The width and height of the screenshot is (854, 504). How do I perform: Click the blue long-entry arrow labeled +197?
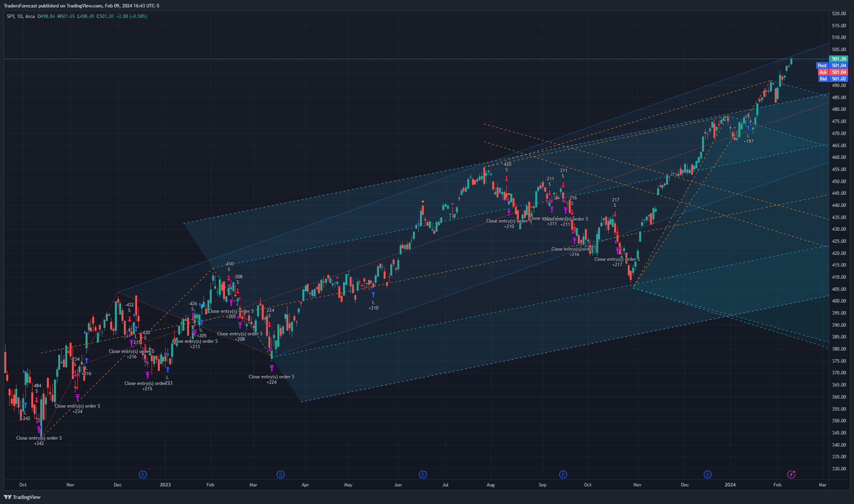[749, 128]
